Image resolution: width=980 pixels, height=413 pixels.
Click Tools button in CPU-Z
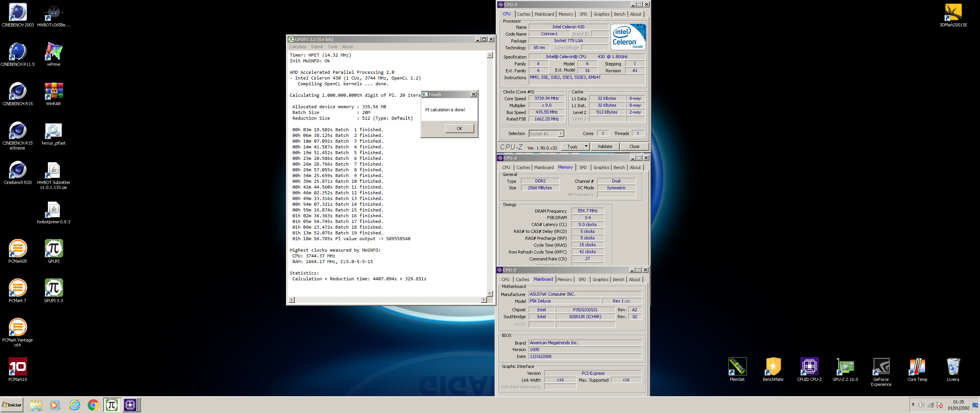coord(572,146)
